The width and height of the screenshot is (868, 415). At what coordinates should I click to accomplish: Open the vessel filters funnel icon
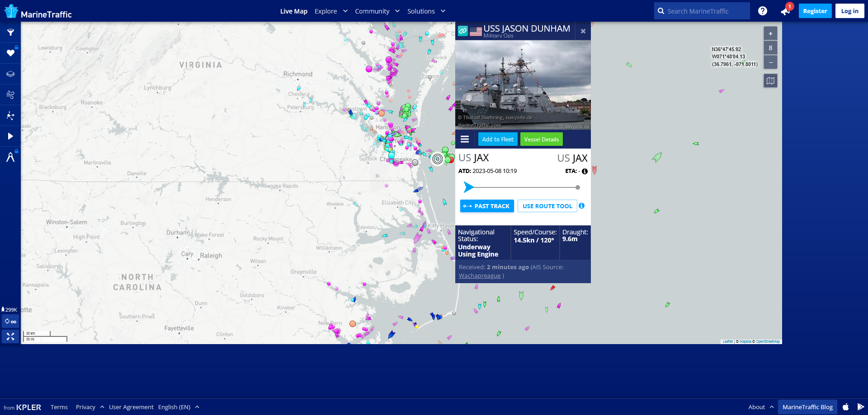10,33
